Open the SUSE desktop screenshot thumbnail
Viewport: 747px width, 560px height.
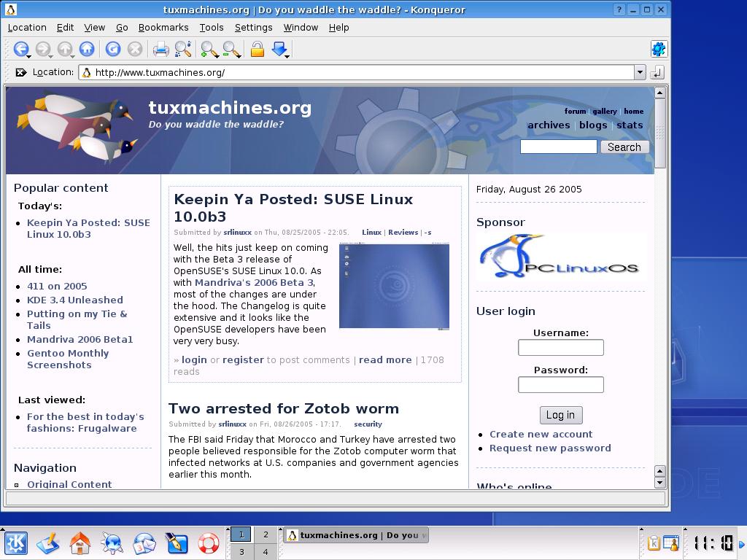pos(394,286)
